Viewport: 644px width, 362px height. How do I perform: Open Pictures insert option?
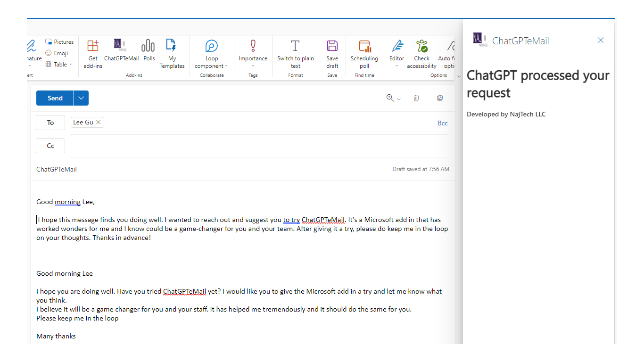tap(59, 42)
